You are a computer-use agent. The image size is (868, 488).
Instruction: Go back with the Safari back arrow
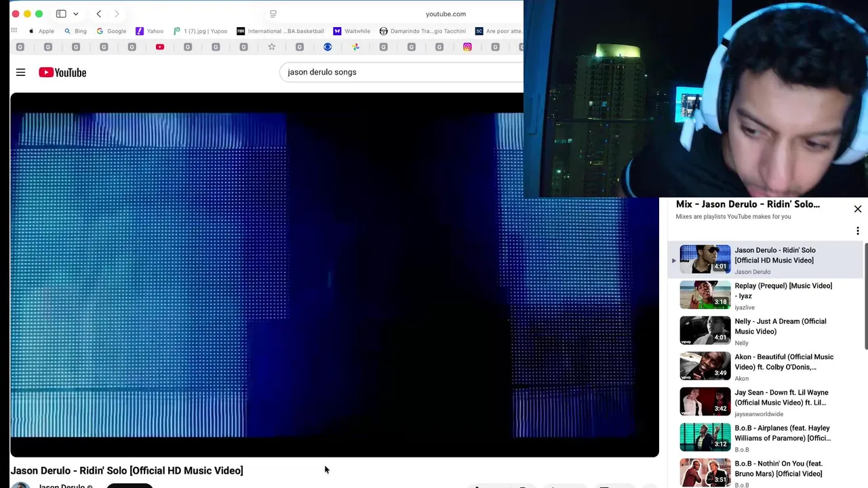[99, 14]
